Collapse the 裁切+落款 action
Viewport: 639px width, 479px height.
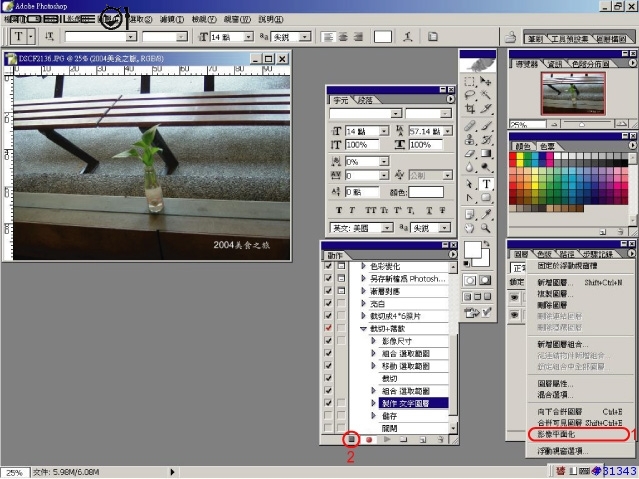363,329
